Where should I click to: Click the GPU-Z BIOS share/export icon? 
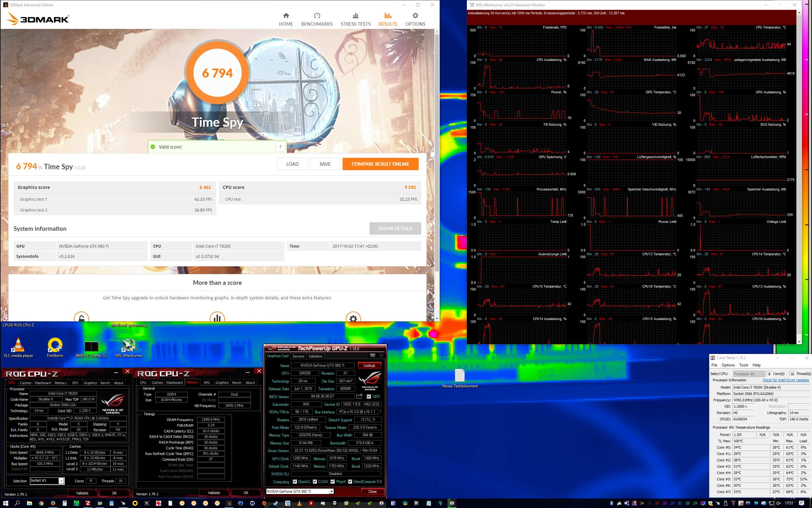coord(360,396)
